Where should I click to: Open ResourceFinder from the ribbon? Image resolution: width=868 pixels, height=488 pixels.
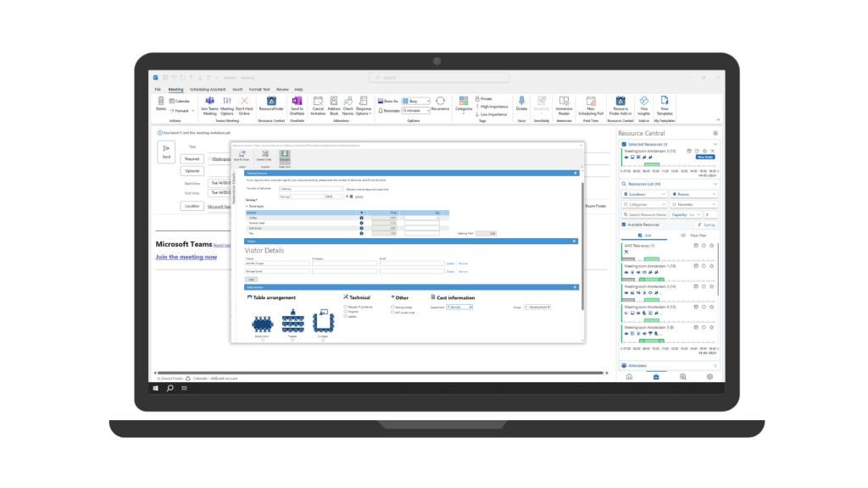click(271, 101)
